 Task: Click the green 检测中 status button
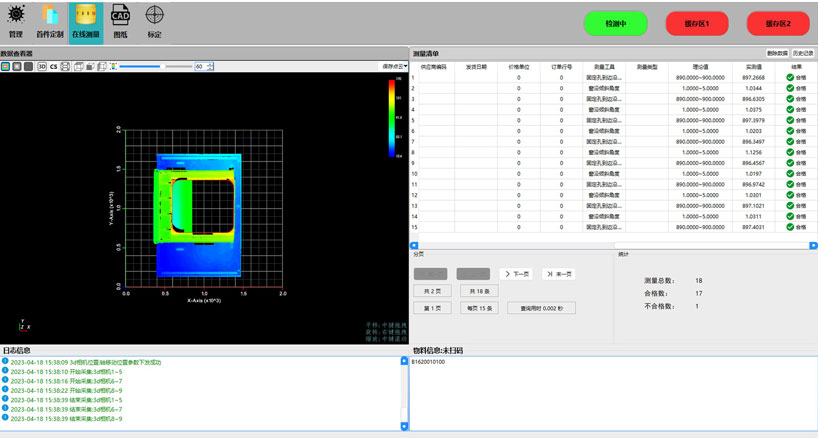tap(617, 22)
